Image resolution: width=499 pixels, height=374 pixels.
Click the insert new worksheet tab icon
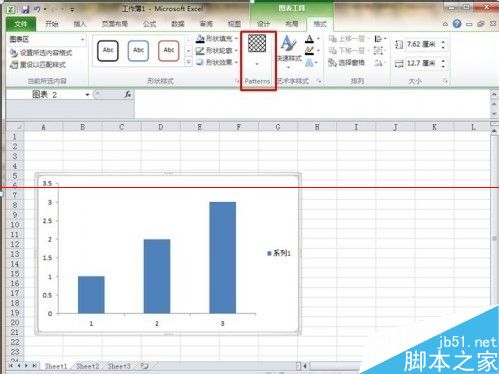144,366
